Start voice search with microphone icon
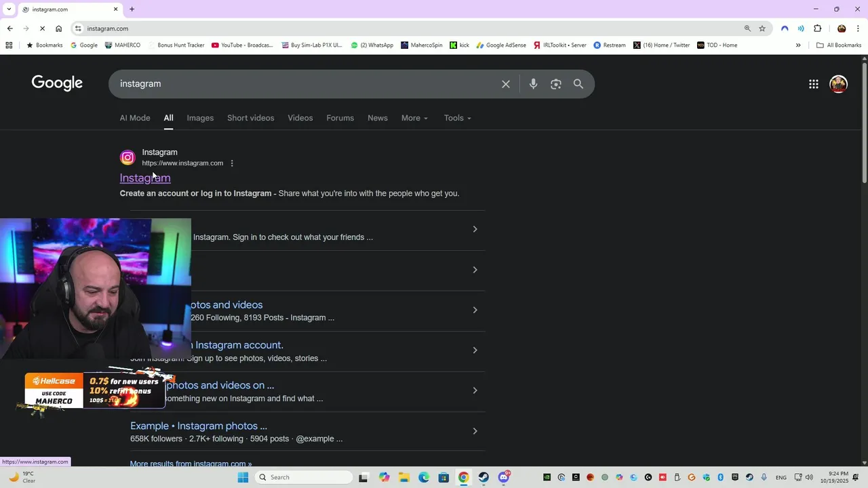868x488 pixels. (x=534, y=84)
